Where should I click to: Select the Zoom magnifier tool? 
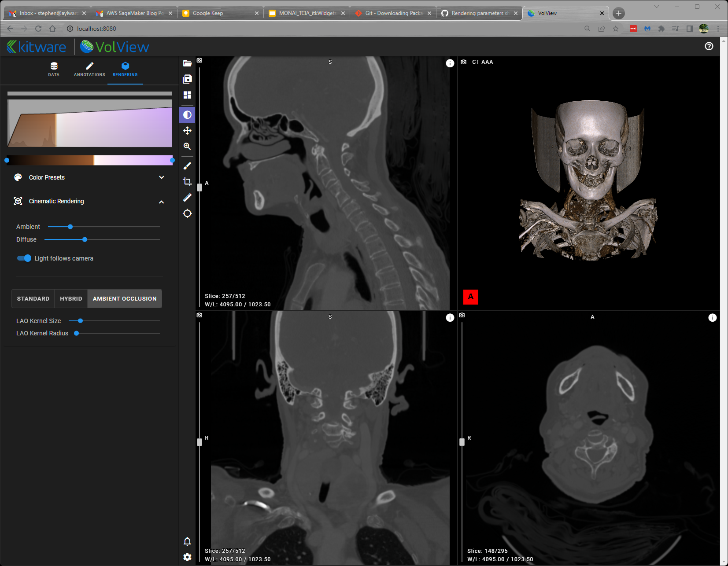point(187,147)
